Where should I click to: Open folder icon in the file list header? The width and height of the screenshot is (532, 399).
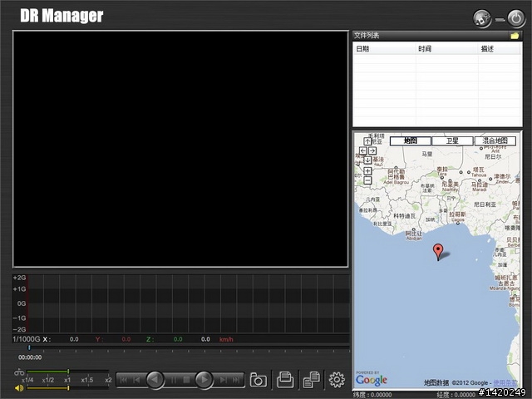tap(515, 36)
